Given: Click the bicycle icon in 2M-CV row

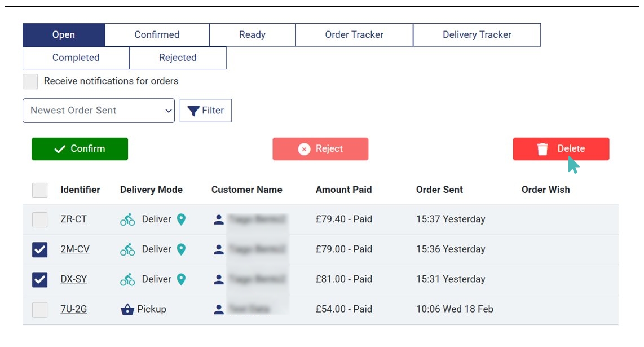Looking at the screenshot, I should tap(127, 249).
